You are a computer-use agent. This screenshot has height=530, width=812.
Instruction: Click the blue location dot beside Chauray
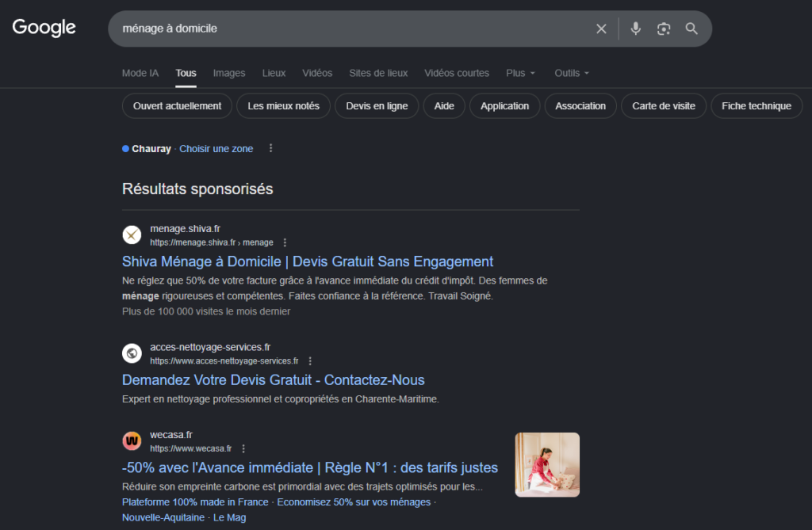click(125, 149)
